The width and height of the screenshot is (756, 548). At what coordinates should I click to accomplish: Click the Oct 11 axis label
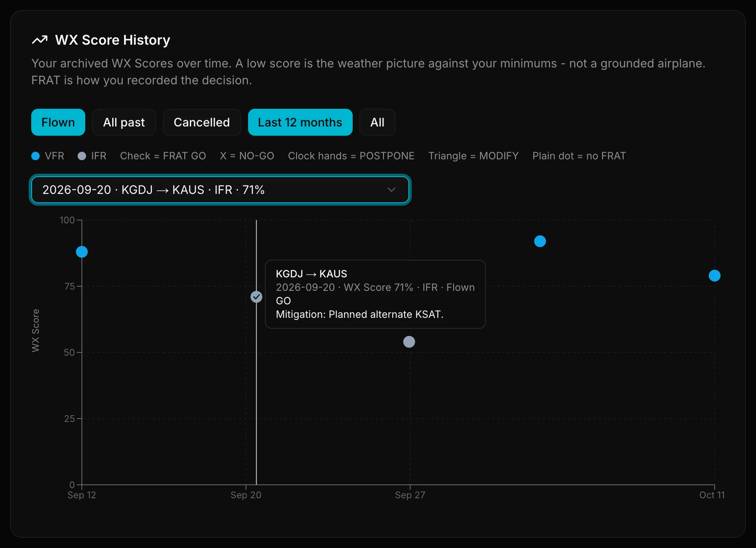point(712,495)
